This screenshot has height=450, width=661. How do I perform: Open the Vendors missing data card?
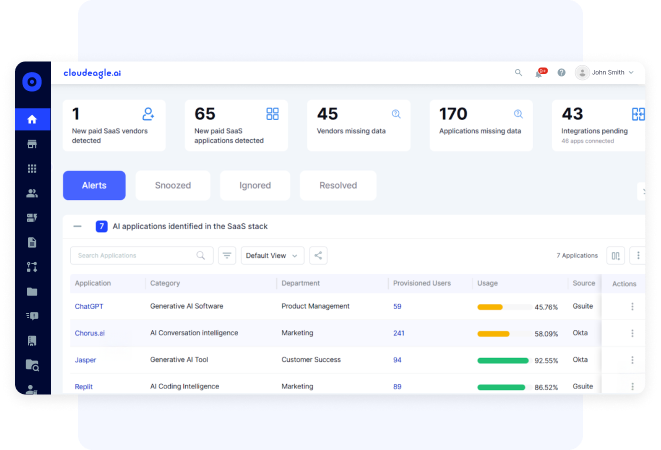(x=359, y=126)
